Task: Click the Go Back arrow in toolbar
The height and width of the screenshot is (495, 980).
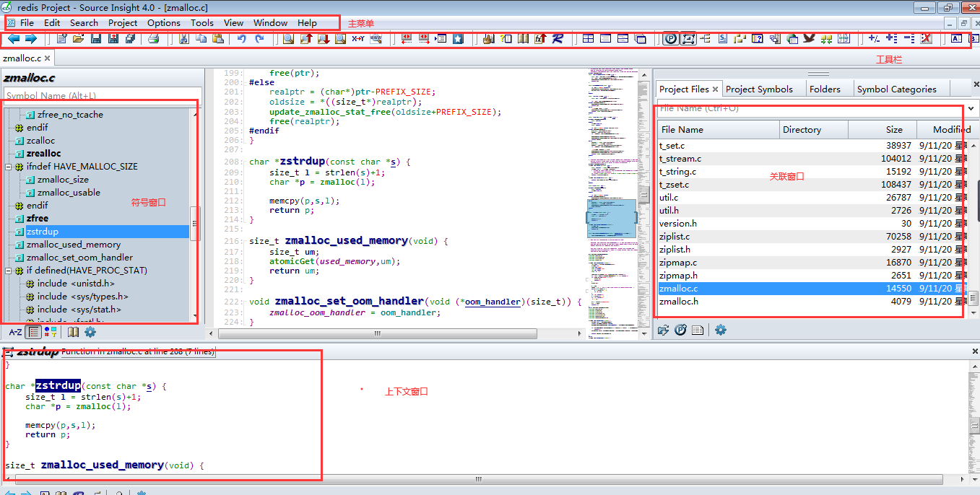Action: point(14,38)
